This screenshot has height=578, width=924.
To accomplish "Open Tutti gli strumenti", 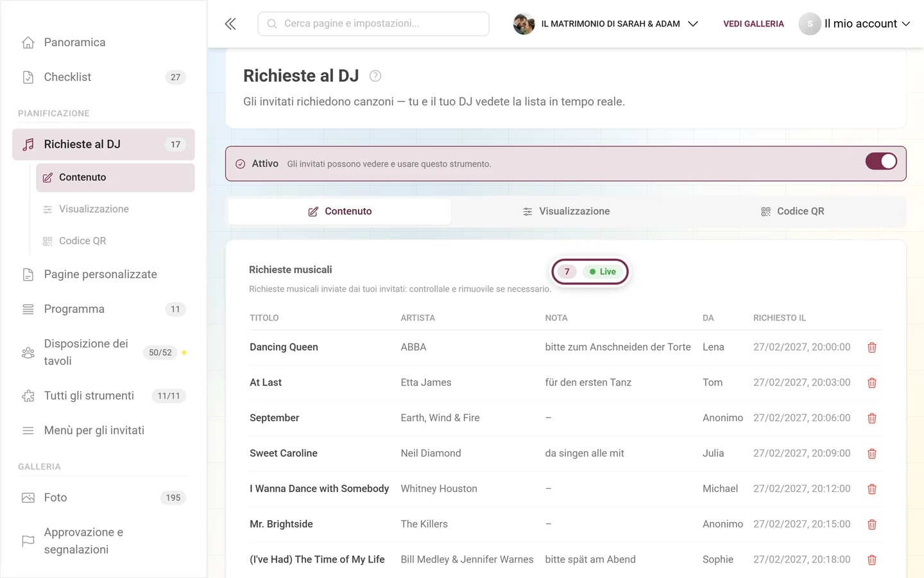I will [x=103, y=396].
